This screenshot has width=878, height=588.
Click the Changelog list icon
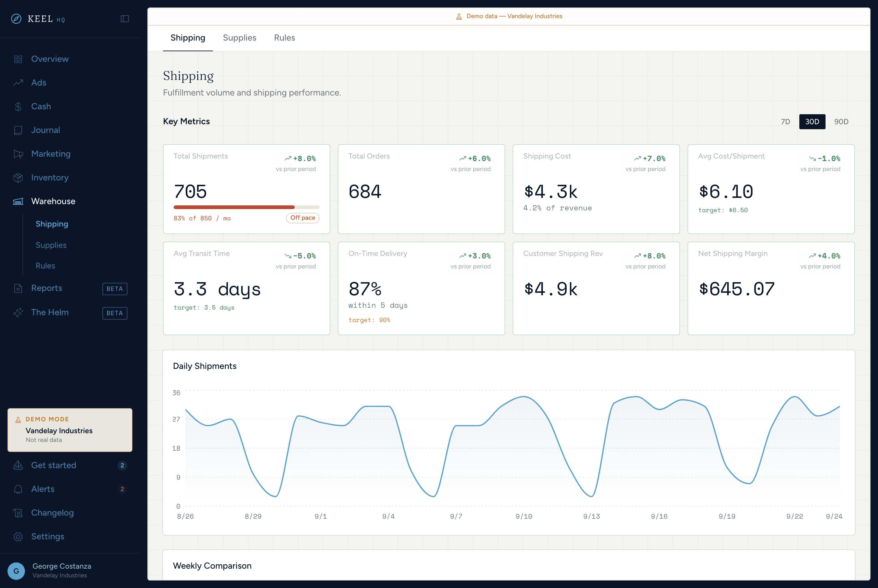point(18,512)
